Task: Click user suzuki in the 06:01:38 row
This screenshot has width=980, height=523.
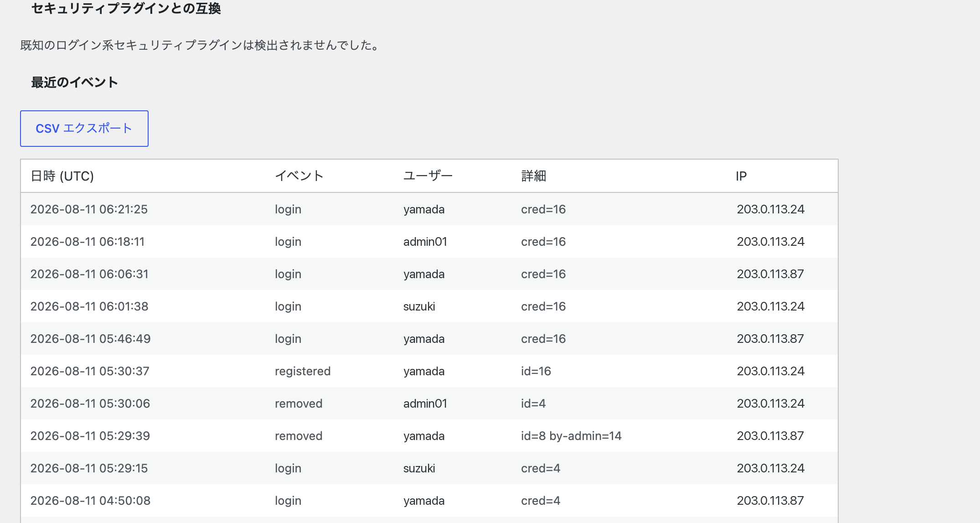Action: [419, 306]
